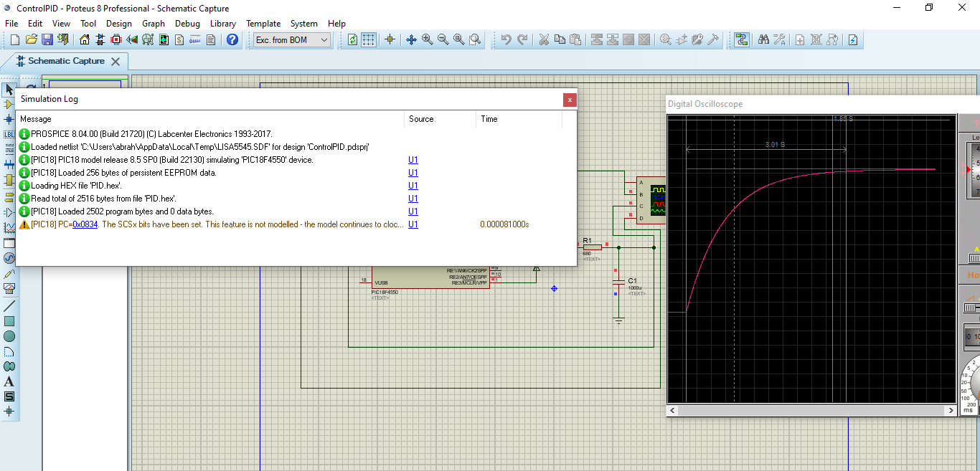
Task: Open the PCB Layout module icon
Action: tap(116, 40)
